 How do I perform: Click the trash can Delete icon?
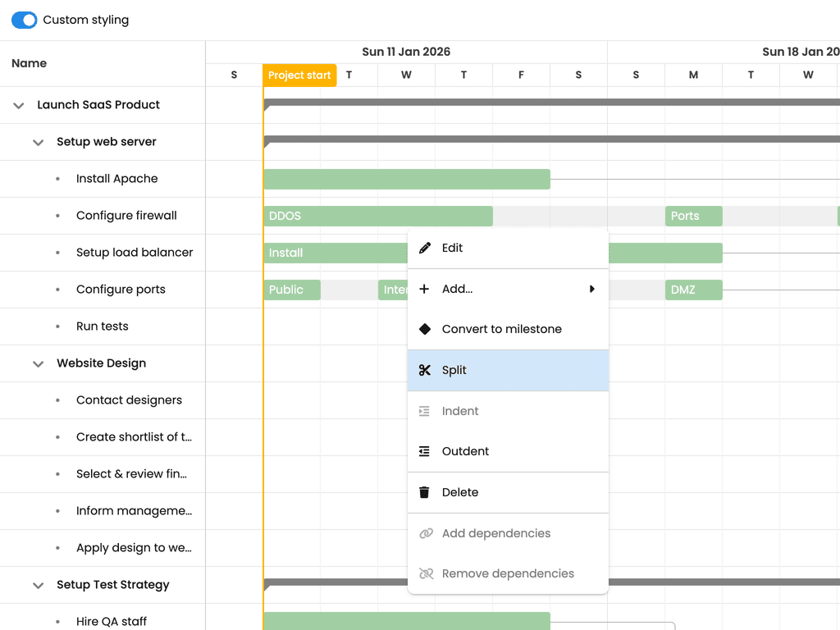point(424,492)
